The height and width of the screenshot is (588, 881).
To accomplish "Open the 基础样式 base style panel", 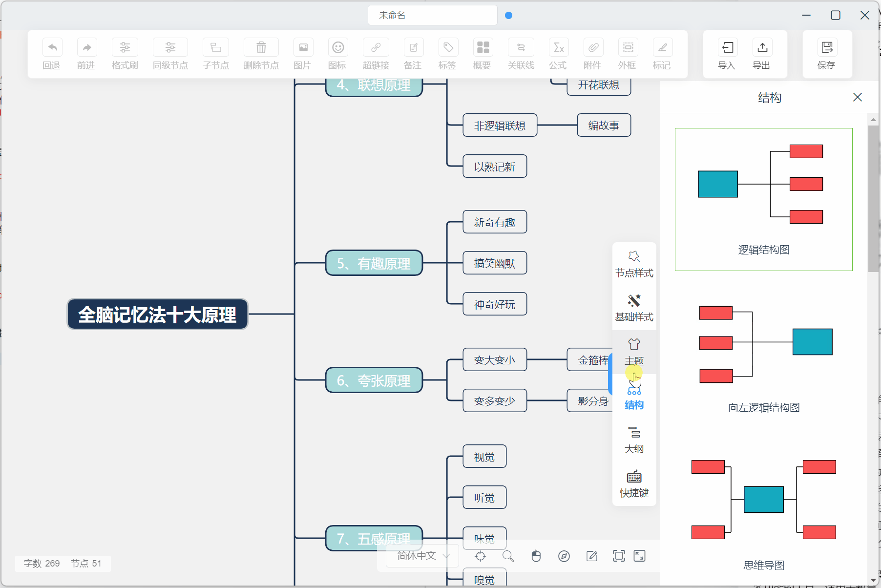I will coord(634,308).
